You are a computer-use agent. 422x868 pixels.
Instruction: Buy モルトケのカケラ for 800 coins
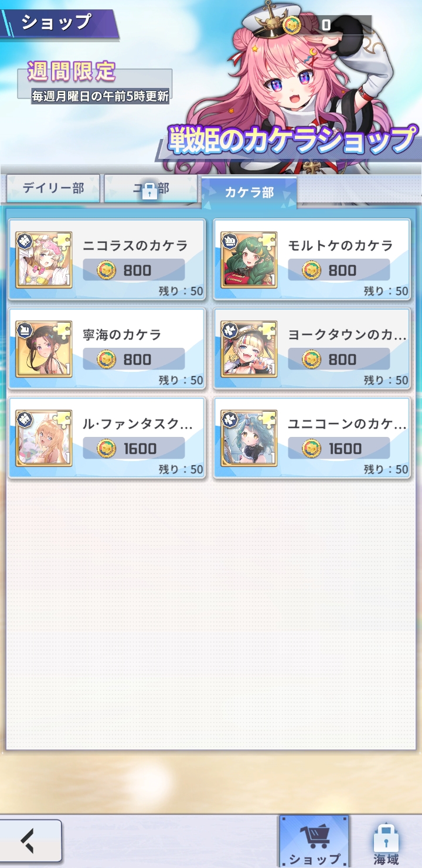[339, 270]
